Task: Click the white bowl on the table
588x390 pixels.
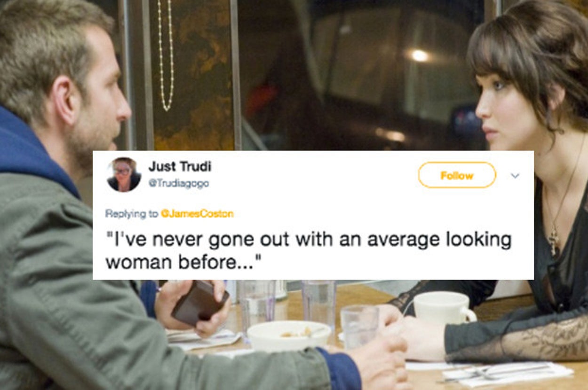Action: [289, 335]
